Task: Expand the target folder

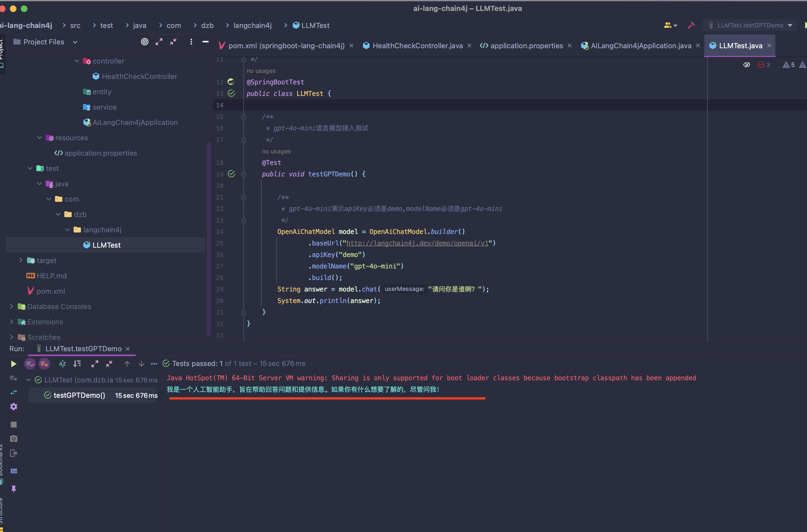Action: (20, 260)
